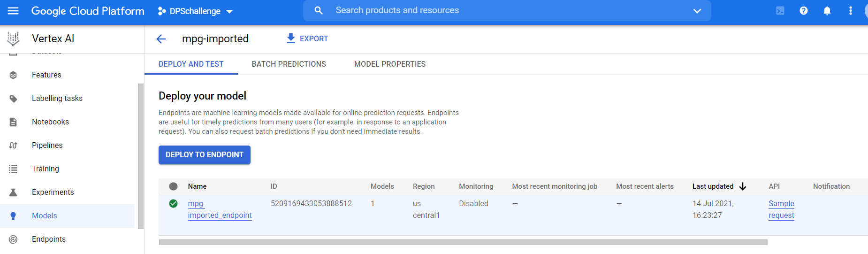Click the Training list icon

[13, 169]
